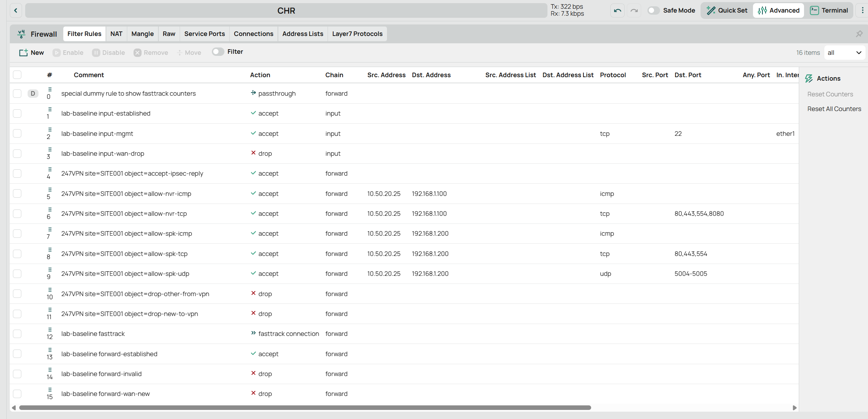Tick the select-all header checkbox

pyautogui.click(x=17, y=75)
